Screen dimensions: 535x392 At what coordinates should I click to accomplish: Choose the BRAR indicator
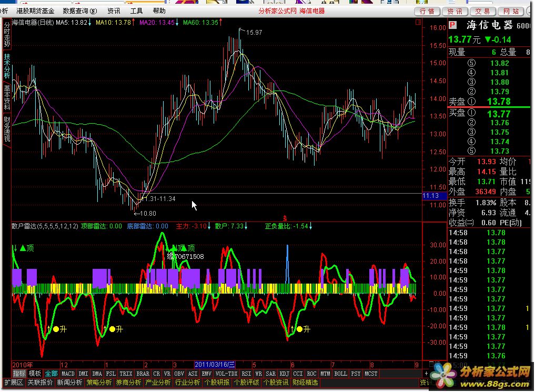pyautogui.click(x=143, y=374)
